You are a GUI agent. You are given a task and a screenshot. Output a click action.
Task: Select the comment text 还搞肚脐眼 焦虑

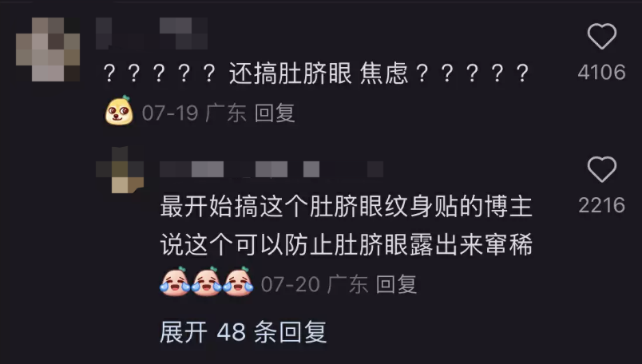(319, 73)
